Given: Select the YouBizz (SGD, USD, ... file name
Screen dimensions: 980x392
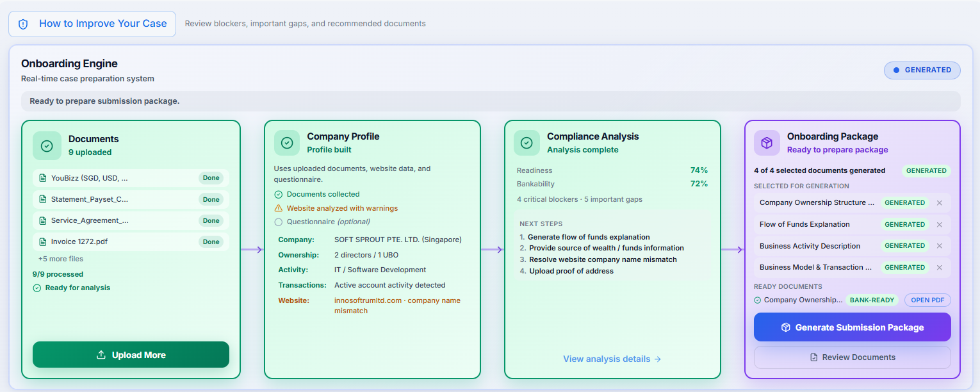Looking at the screenshot, I should [90, 178].
